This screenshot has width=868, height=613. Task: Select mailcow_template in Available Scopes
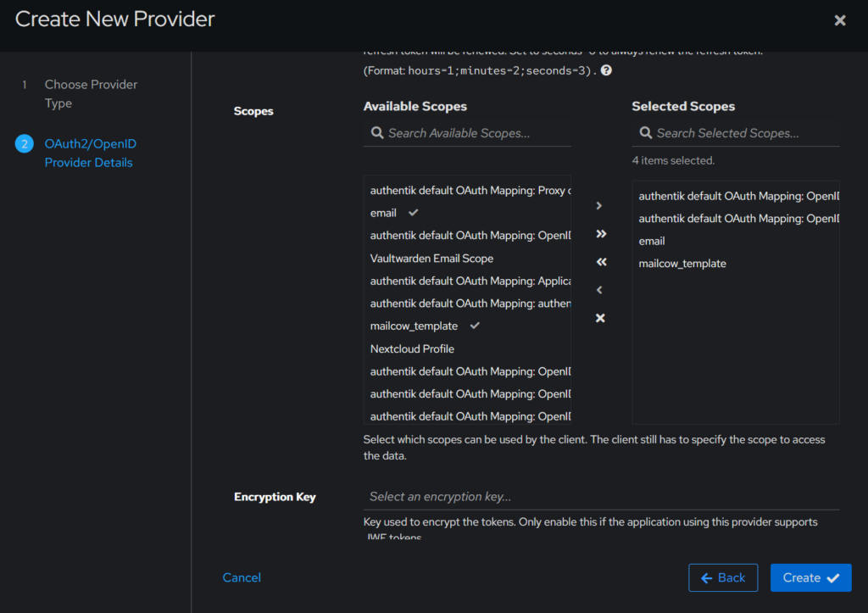[x=467, y=326]
